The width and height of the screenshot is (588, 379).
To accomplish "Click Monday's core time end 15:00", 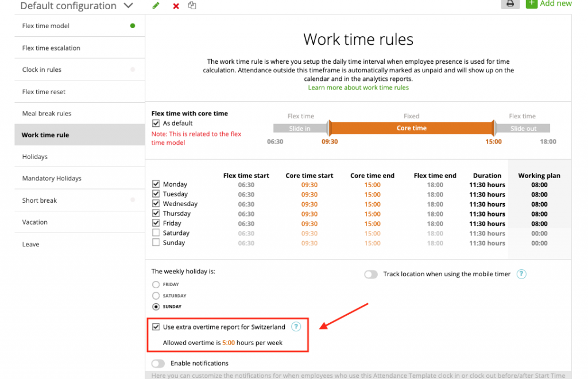I will (372, 185).
